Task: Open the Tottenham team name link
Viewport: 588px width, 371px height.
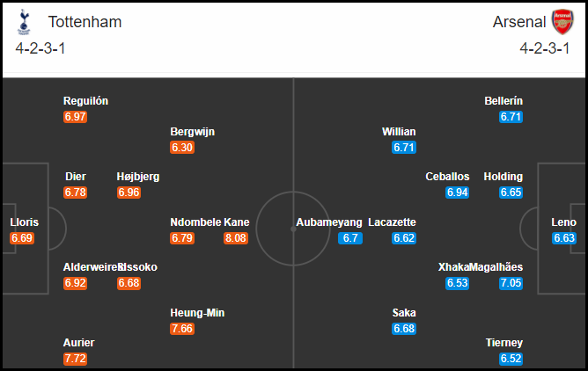Action: (x=85, y=22)
